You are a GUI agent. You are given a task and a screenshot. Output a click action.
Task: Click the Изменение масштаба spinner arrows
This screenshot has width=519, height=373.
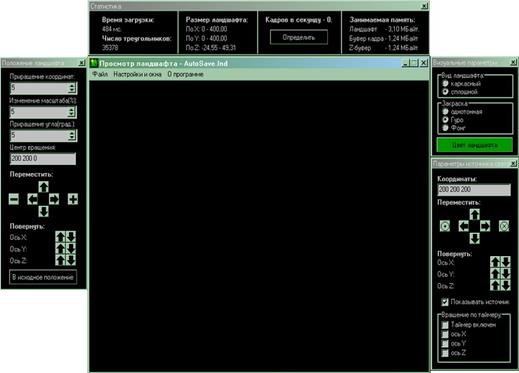pos(72,112)
